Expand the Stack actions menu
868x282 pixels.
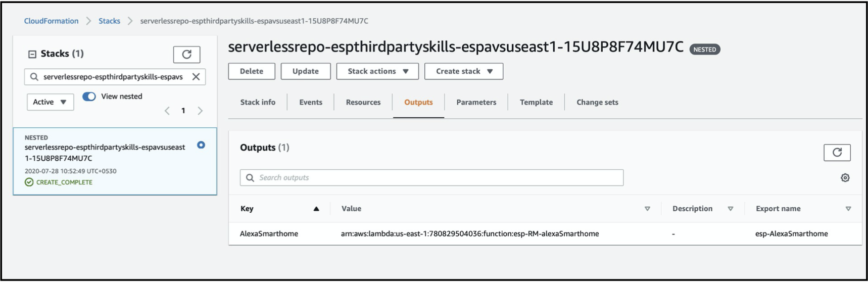point(377,71)
